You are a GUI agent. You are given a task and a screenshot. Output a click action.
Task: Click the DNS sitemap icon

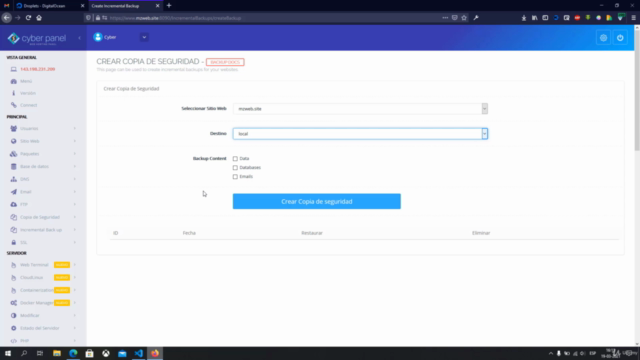tap(13, 179)
